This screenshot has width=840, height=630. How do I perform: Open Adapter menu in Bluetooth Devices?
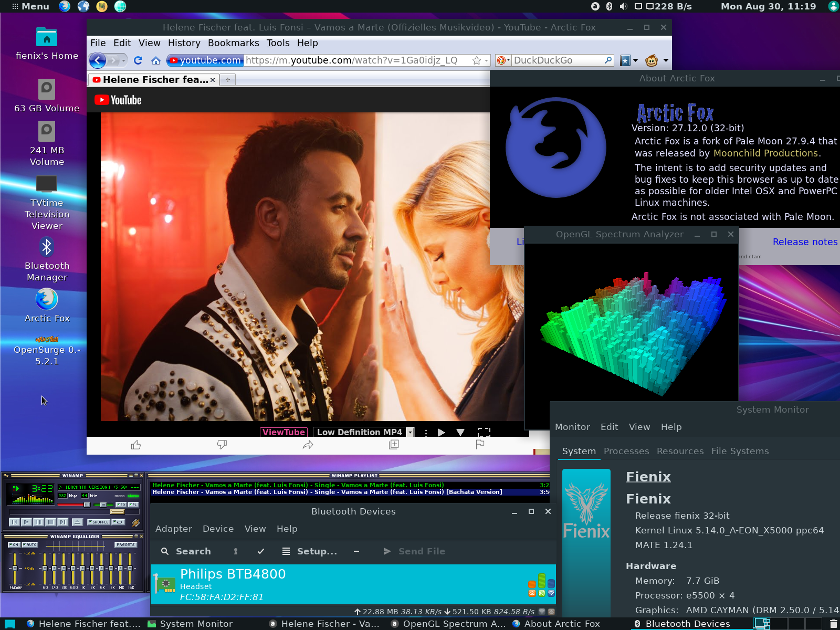[174, 529]
